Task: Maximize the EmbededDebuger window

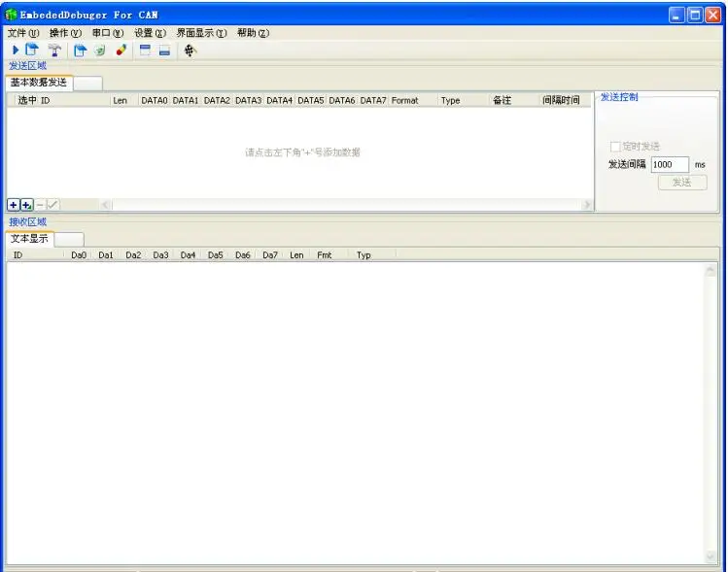Action: [695, 15]
